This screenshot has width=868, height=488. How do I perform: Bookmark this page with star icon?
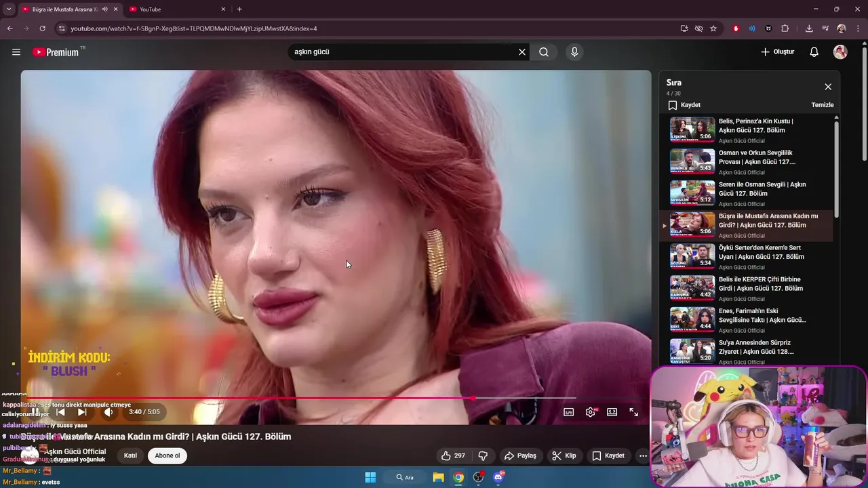(713, 28)
